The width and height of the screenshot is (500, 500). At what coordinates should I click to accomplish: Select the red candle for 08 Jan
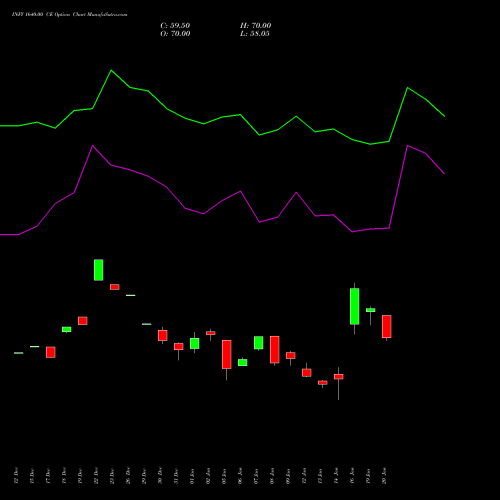tap(275, 350)
